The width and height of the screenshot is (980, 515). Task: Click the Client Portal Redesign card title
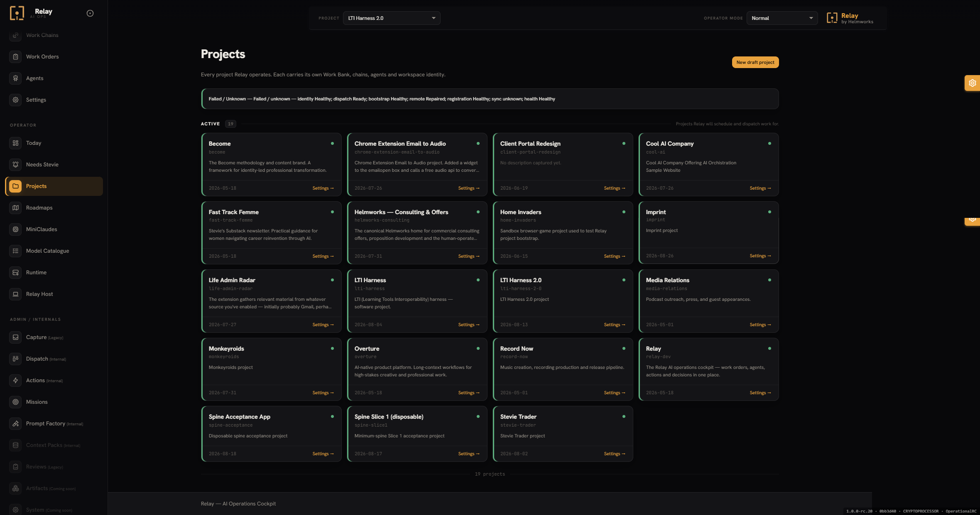pyautogui.click(x=530, y=144)
